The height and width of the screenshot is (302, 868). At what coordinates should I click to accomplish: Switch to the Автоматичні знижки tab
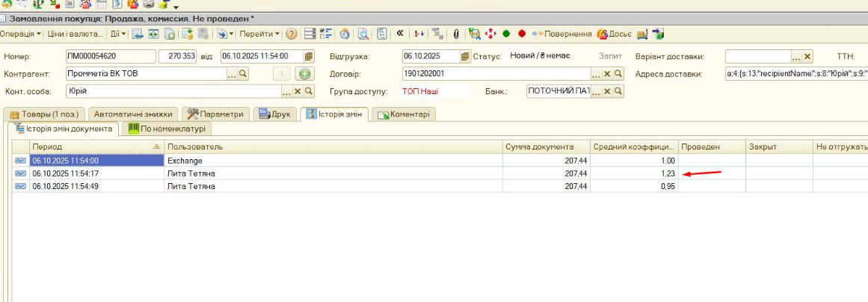point(133,114)
